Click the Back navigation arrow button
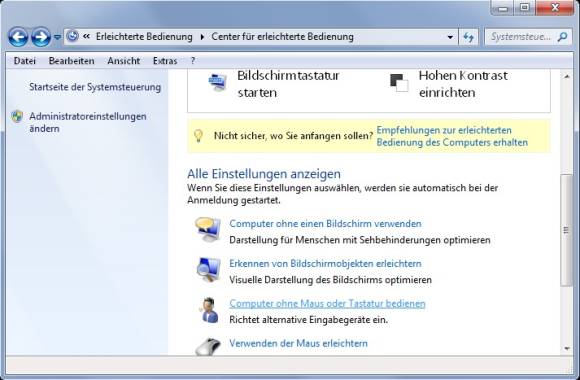The height and width of the screenshot is (380, 580). coord(18,37)
